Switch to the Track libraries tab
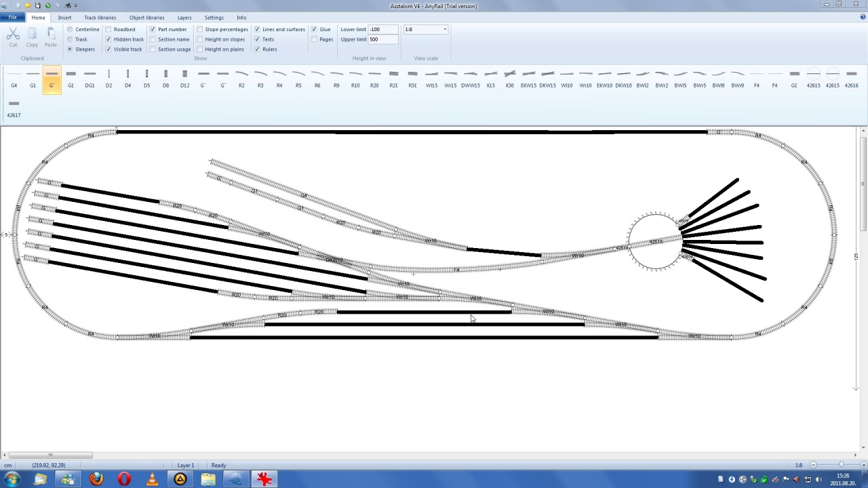This screenshot has width=868, height=488. (x=100, y=18)
